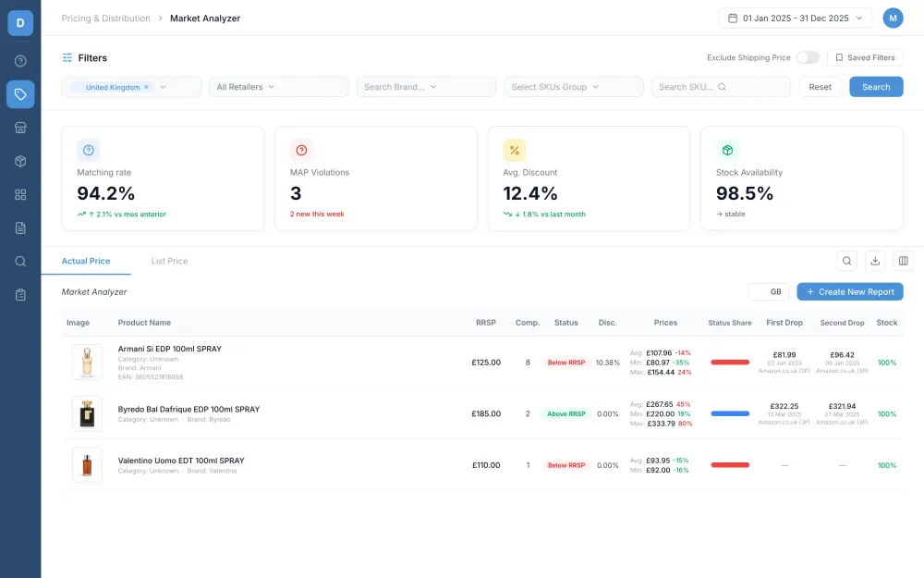Expand the country dropdown chevron
924x578 pixels.
(x=164, y=87)
